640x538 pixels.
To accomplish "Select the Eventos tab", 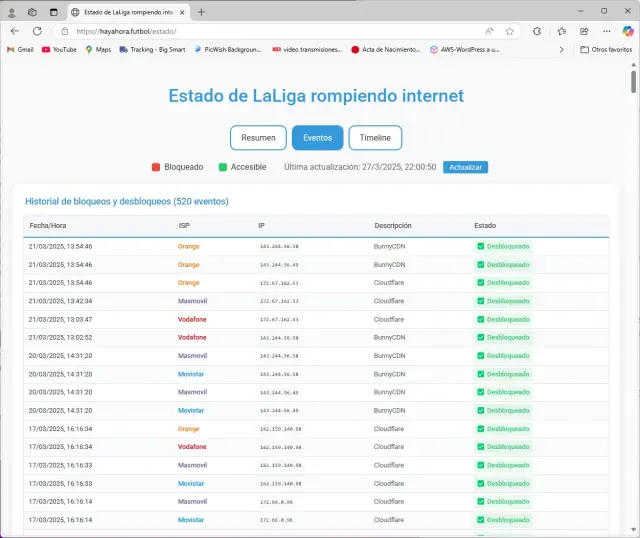I will point(318,138).
